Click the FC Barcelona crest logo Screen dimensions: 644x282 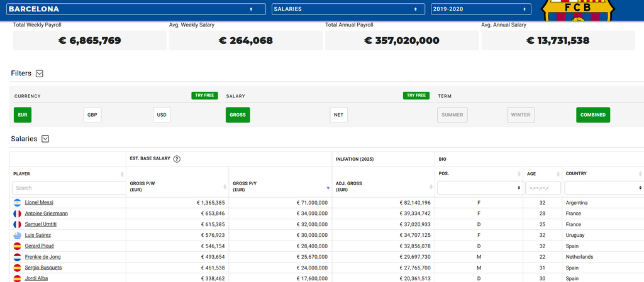click(577, 10)
